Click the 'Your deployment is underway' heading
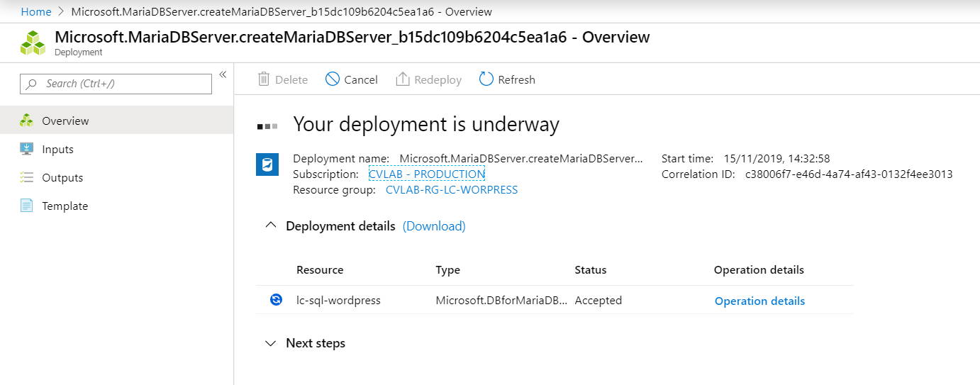The width and height of the screenshot is (980, 385). 426,125
